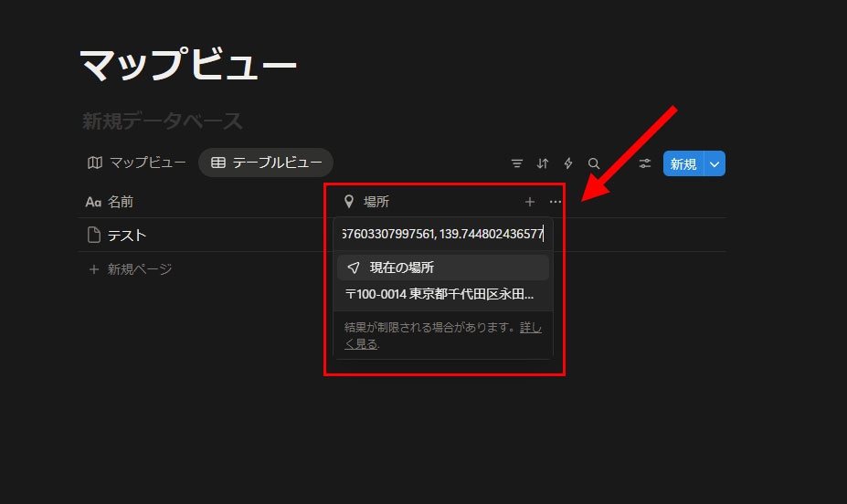Open the lightning bolt automations icon
The width and height of the screenshot is (847, 504).
(568, 163)
